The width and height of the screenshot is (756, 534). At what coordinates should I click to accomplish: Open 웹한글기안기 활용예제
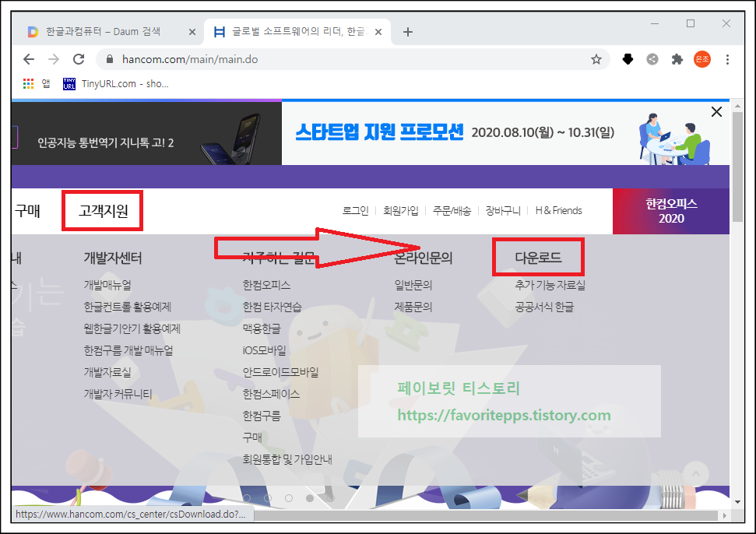click(x=132, y=328)
